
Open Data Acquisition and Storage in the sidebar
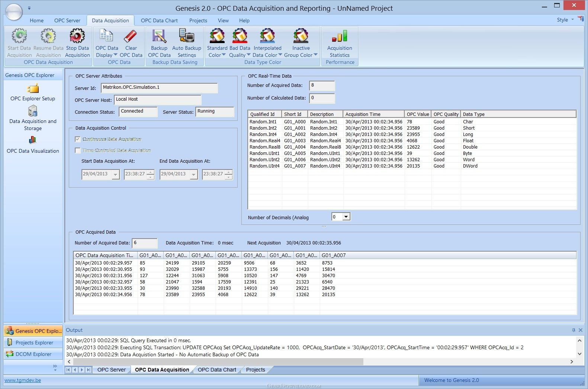click(33, 111)
